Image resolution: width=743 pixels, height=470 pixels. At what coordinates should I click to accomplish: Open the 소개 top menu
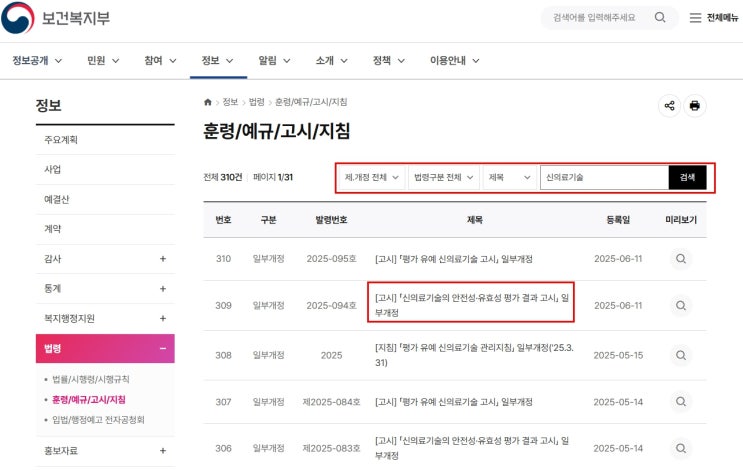pos(332,61)
